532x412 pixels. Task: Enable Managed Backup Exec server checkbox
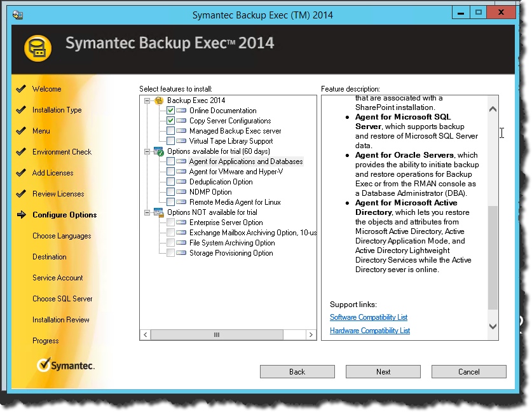(171, 131)
